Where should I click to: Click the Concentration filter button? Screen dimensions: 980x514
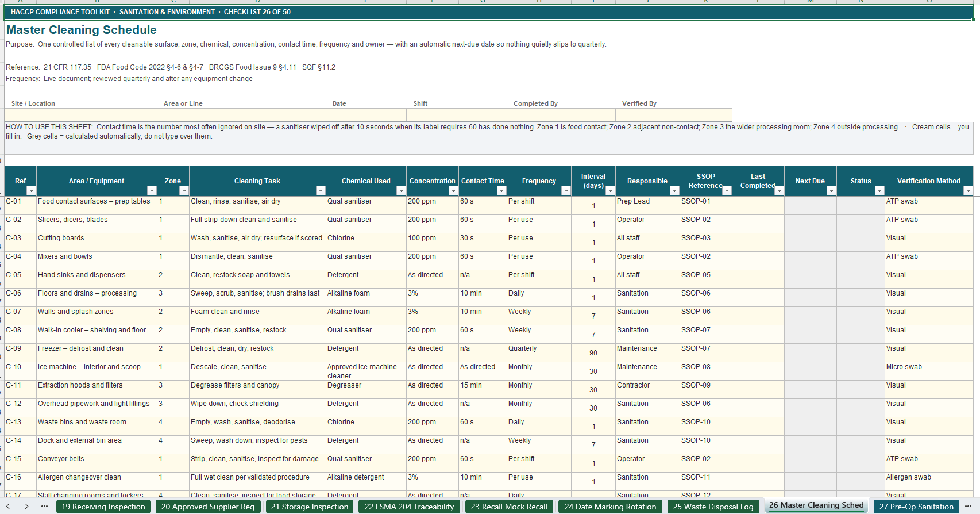[x=453, y=191]
